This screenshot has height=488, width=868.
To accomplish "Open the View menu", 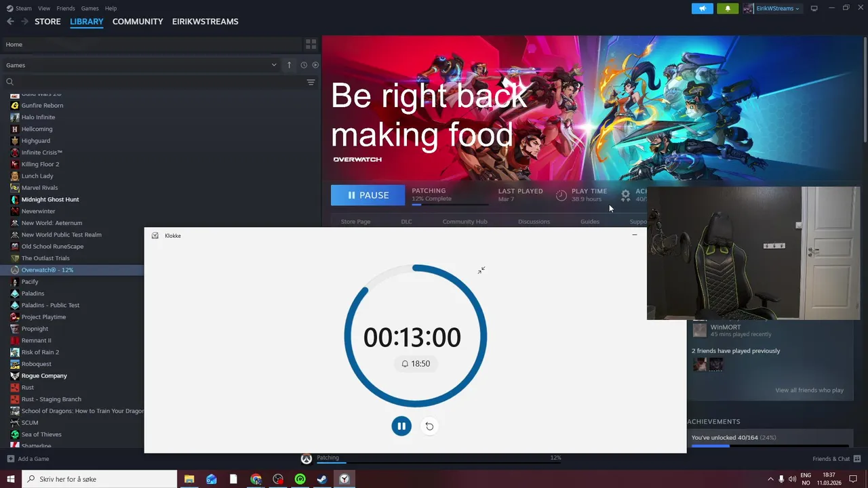I will point(44,8).
